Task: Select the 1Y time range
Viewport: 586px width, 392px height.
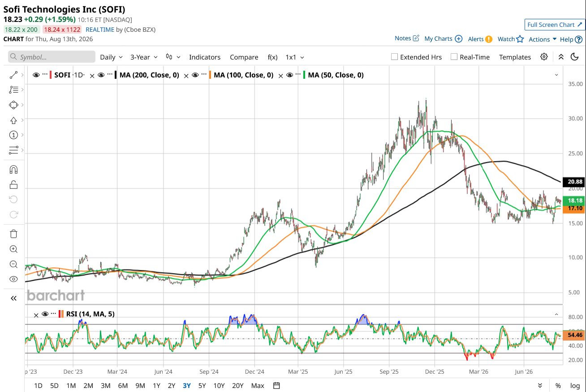Action: pos(156,386)
